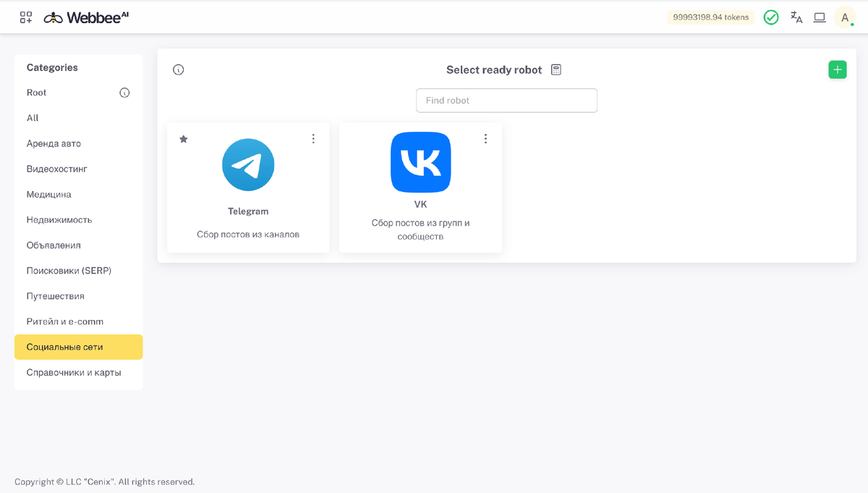Click the Select ready robot heading

(494, 70)
